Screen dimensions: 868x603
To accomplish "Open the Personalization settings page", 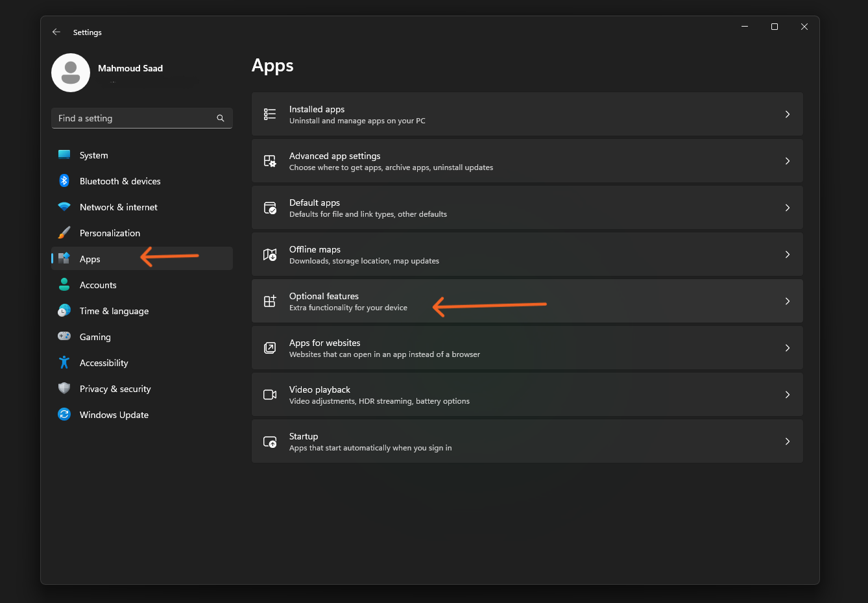I will pyautogui.click(x=110, y=233).
